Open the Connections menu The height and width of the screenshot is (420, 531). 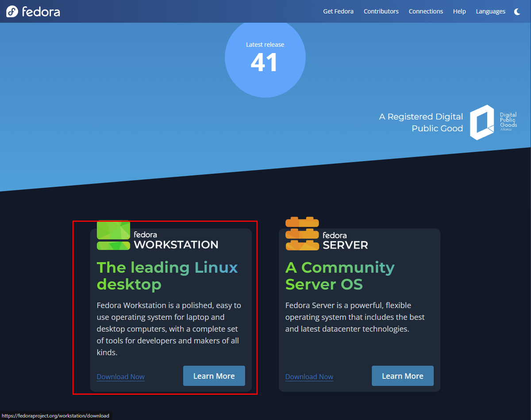(x=426, y=11)
